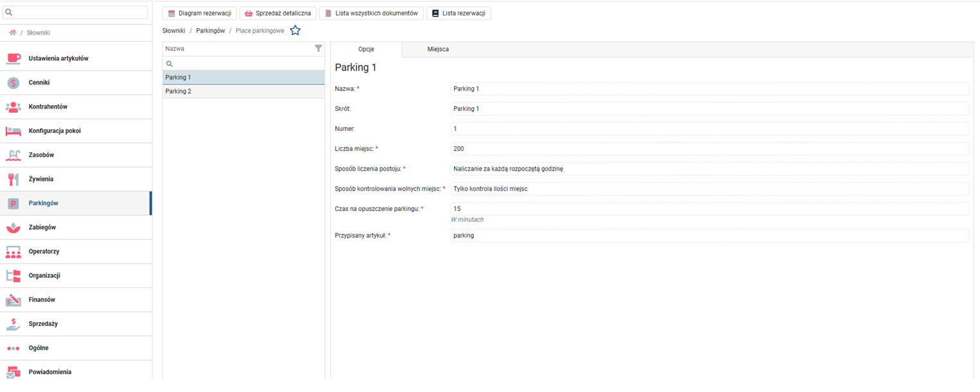Open Sposób liczenia postoju dropdown
The width and height of the screenshot is (980, 392).
click(709, 169)
